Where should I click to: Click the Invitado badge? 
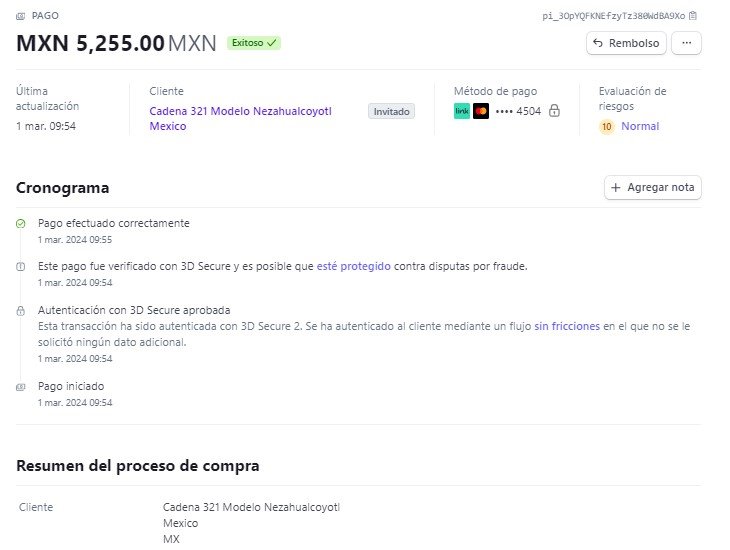click(392, 111)
